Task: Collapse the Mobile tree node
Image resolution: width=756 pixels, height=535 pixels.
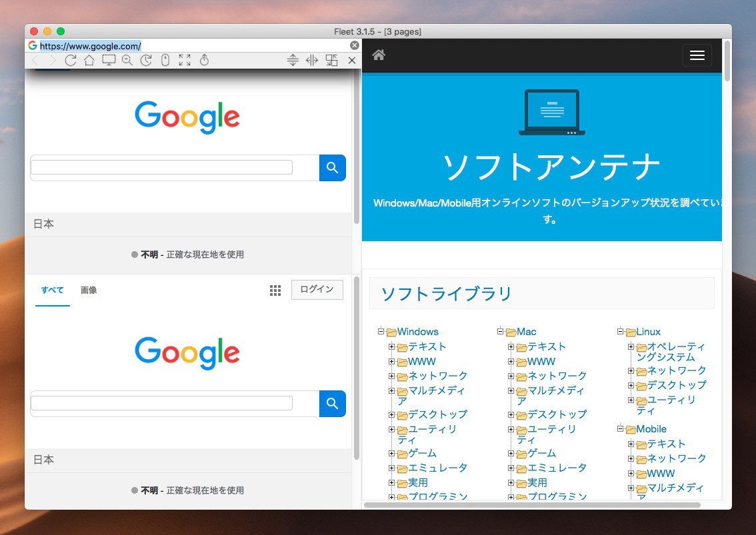Action: coord(620,428)
